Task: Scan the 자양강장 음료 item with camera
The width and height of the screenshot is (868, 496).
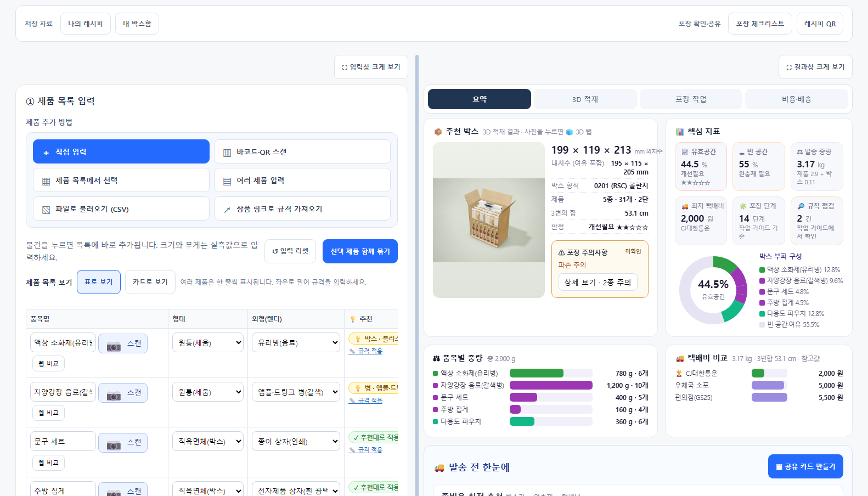Action: coord(123,392)
